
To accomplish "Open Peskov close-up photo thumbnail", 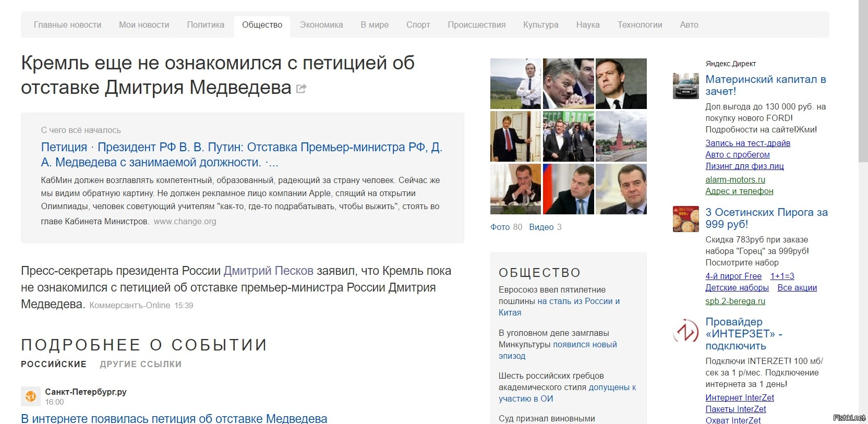I will pyautogui.click(x=569, y=83).
